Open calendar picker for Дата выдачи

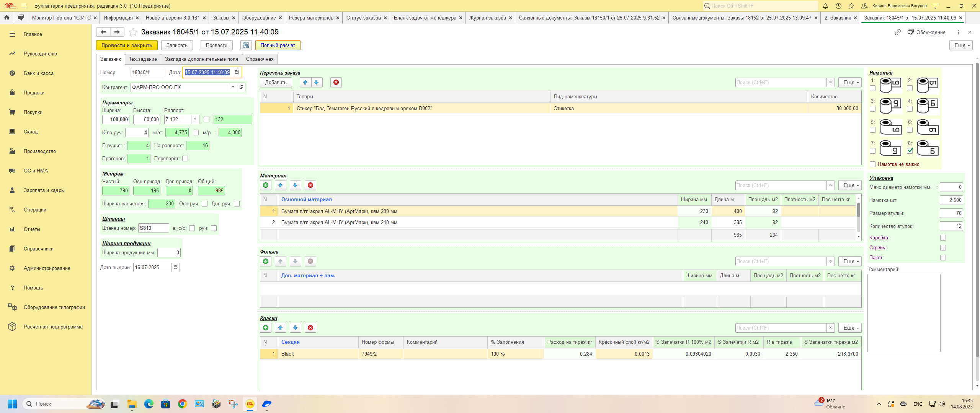[175, 267]
